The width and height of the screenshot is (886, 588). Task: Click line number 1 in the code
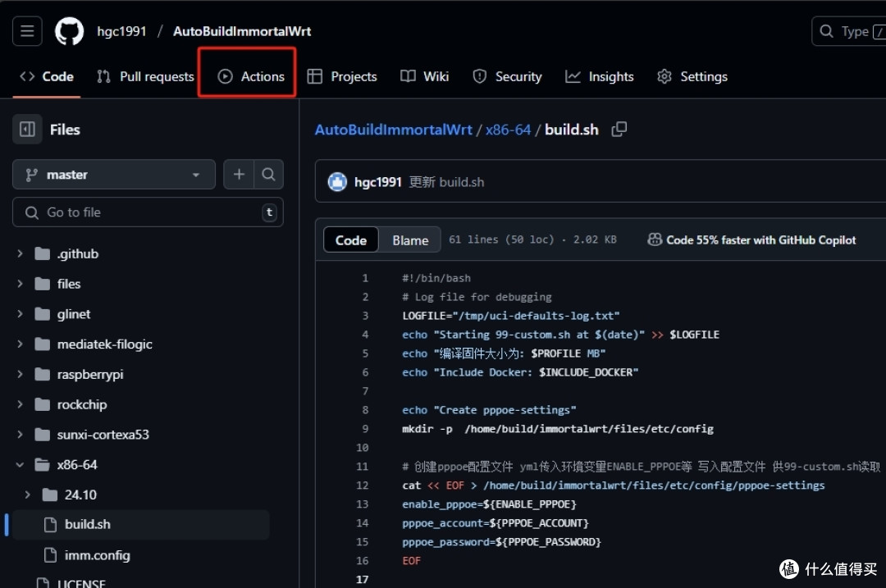coord(365,278)
